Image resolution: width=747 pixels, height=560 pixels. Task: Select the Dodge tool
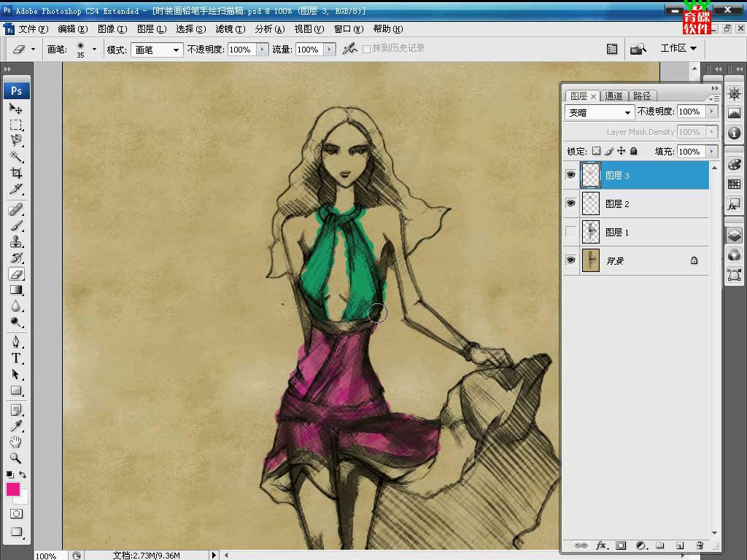tap(16, 322)
